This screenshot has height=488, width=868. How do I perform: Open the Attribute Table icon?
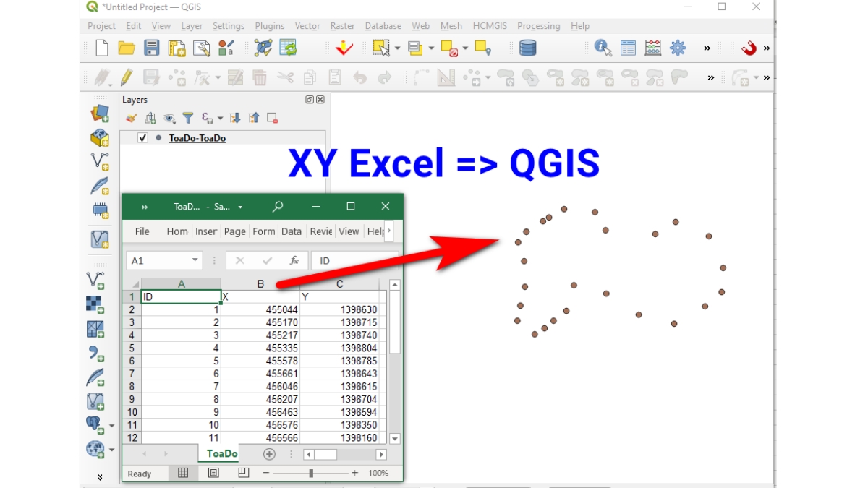point(628,48)
